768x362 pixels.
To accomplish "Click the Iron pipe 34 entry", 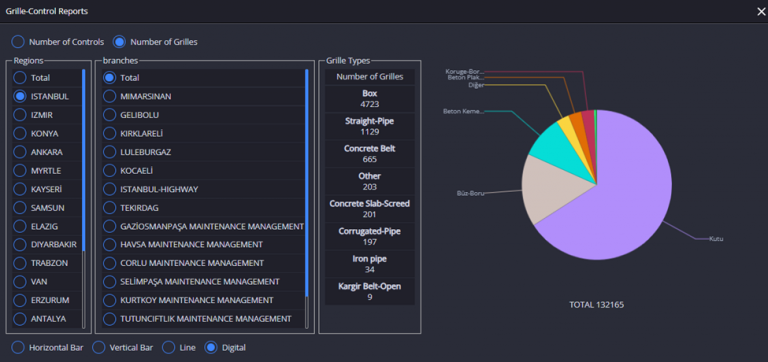I will [x=370, y=264].
